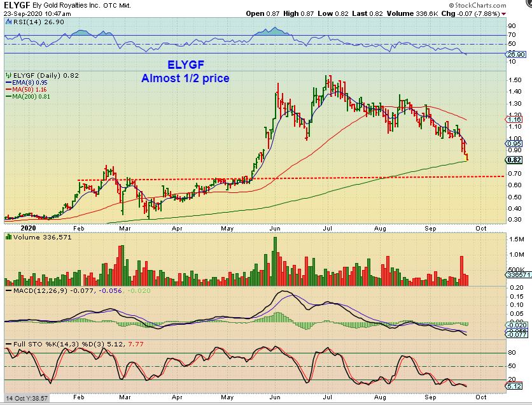This screenshot has height=405, width=532.
Task: Click the 0.95 EMA price tag
Action: [514, 144]
